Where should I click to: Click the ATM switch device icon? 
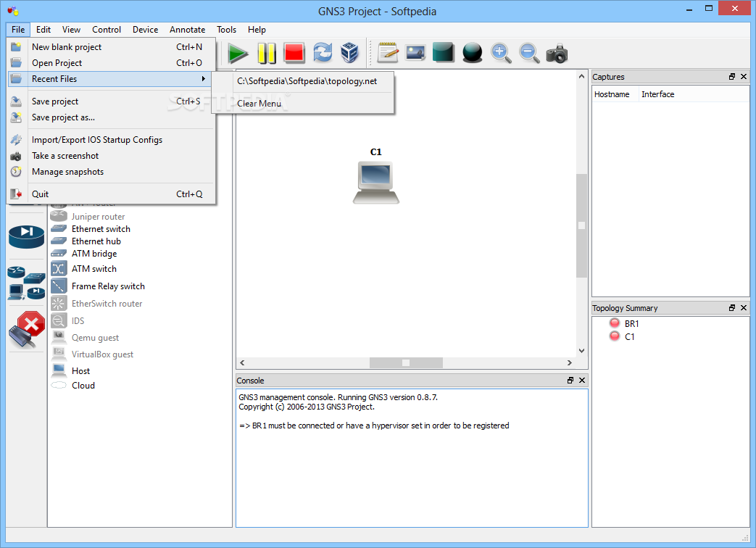[x=59, y=268]
